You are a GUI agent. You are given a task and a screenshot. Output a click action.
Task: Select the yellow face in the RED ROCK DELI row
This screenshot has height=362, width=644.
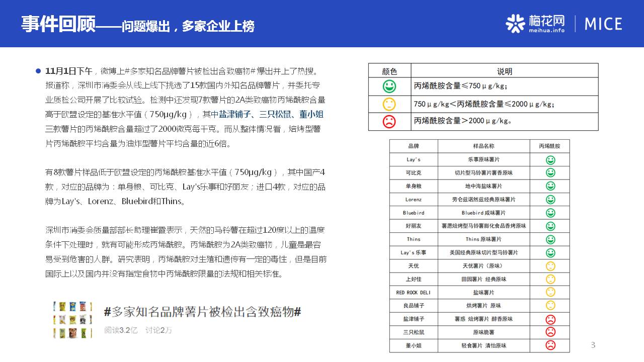click(550, 292)
